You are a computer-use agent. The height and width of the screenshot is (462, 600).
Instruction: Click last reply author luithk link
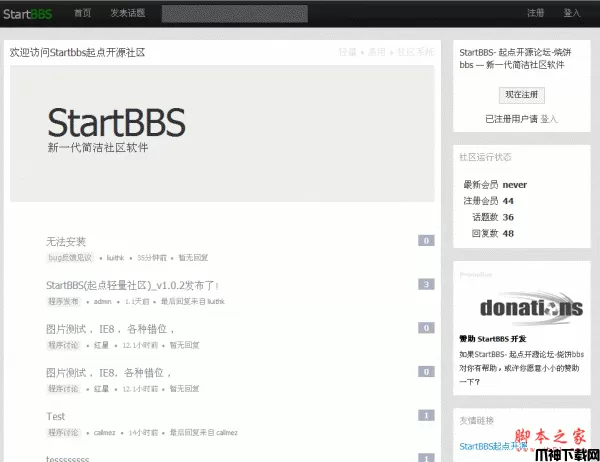[x=216, y=302]
